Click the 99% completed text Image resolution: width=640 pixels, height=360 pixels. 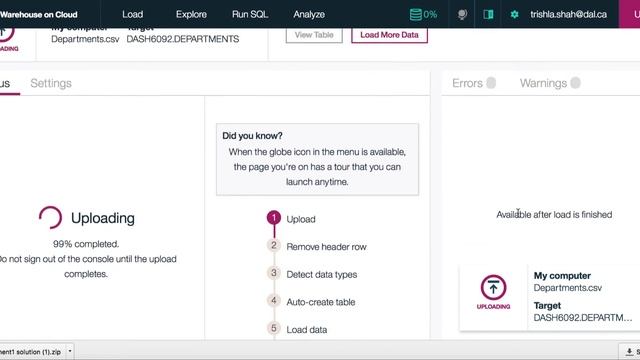point(86,244)
